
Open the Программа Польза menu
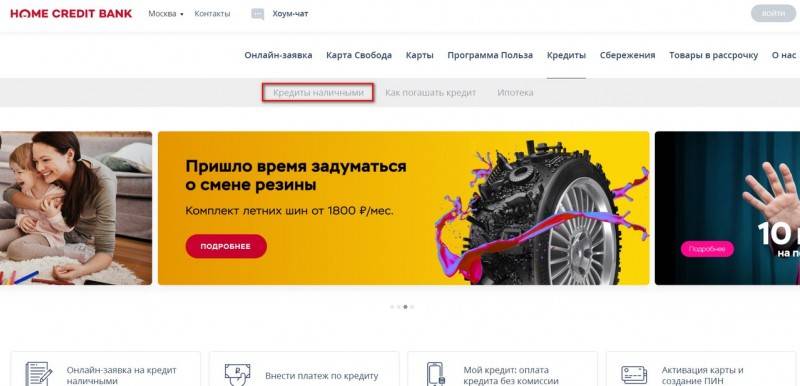(490, 55)
